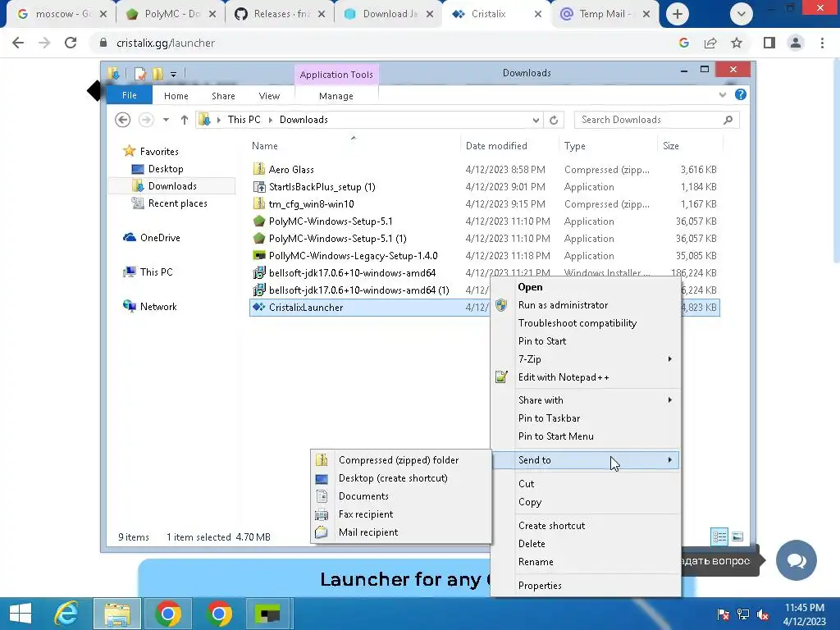Select PollyMC-Windows-Legacy-Setup-1.4.0 file icon
The width and height of the screenshot is (840, 630).
259,255
